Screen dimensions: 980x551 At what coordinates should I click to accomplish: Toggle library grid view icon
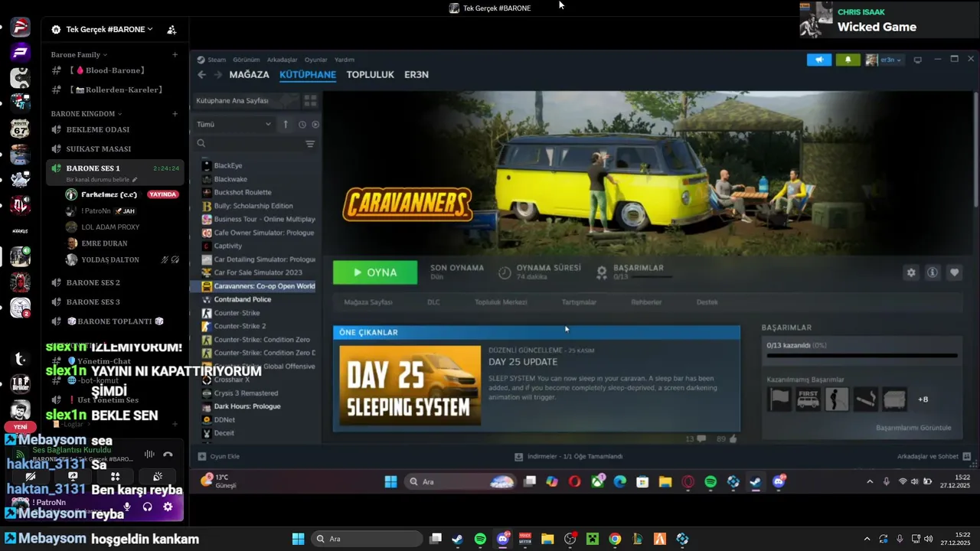310,101
